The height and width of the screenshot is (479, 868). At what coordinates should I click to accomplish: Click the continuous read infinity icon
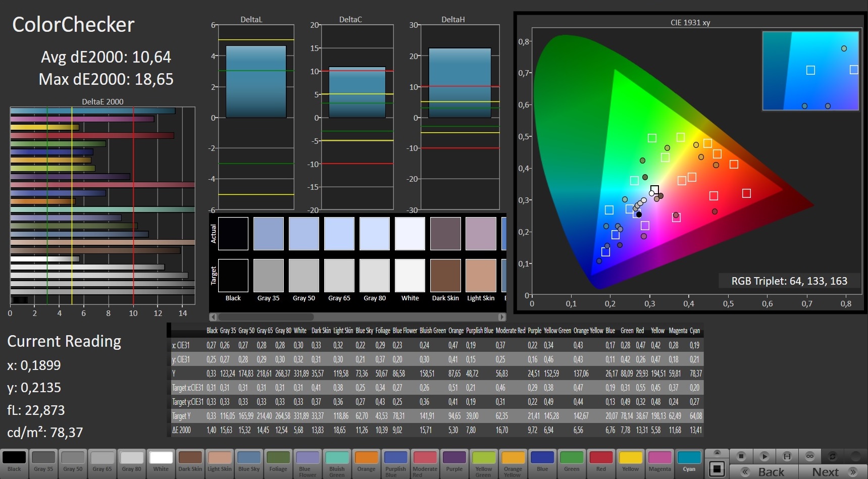click(809, 456)
